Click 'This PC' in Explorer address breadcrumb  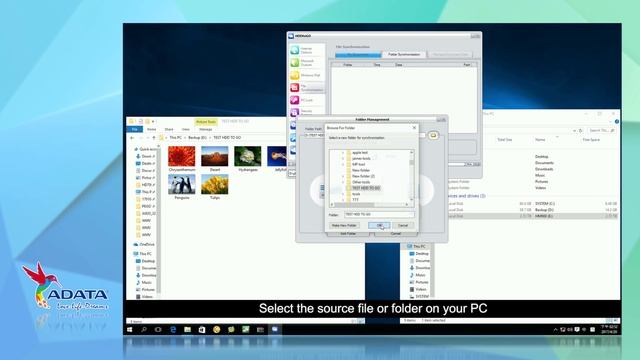[176, 138]
